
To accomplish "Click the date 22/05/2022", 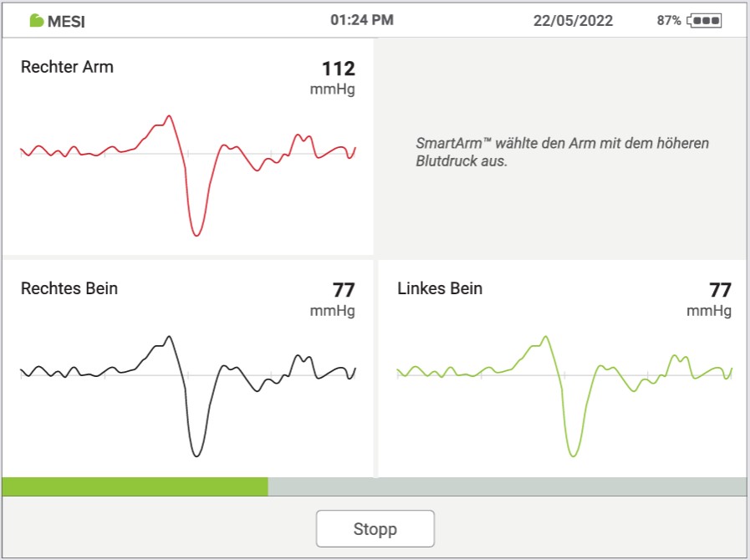I will pyautogui.click(x=573, y=21).
